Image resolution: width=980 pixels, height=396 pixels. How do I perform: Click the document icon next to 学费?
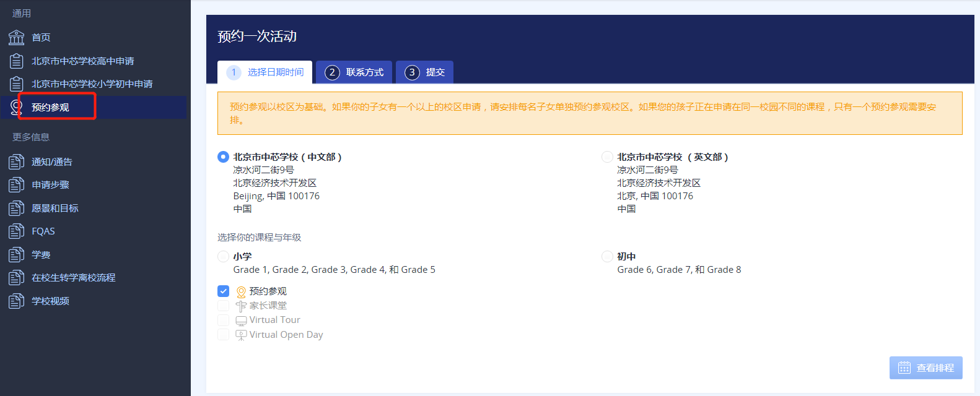pyautogui.click(x=16, y=255)
